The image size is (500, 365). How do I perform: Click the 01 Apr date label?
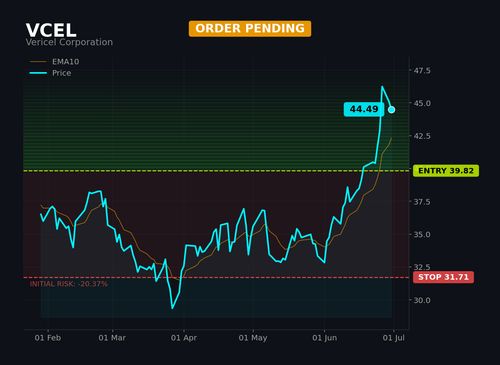[x=184, y=338]
